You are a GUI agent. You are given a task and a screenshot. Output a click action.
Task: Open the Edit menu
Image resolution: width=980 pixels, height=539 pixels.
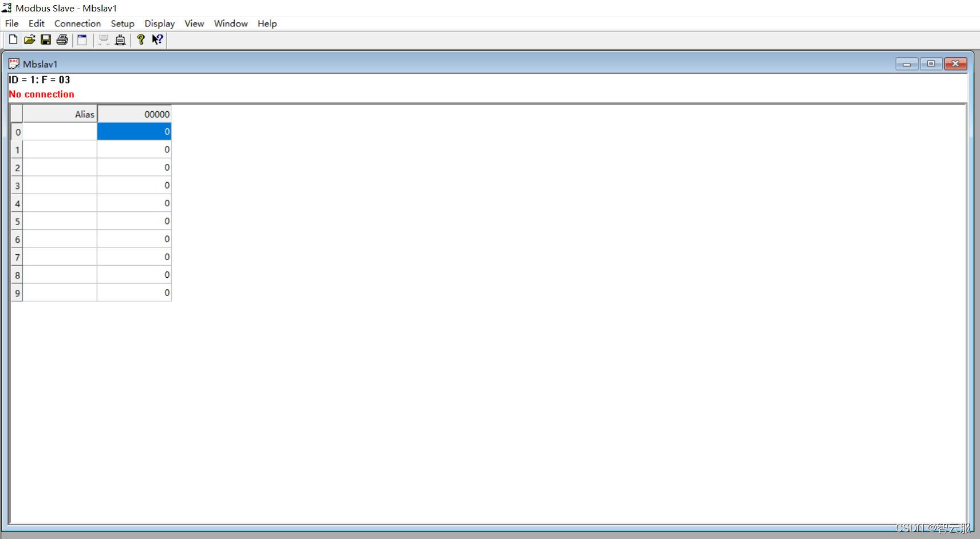pyautogui.click(x=36, y=23)
